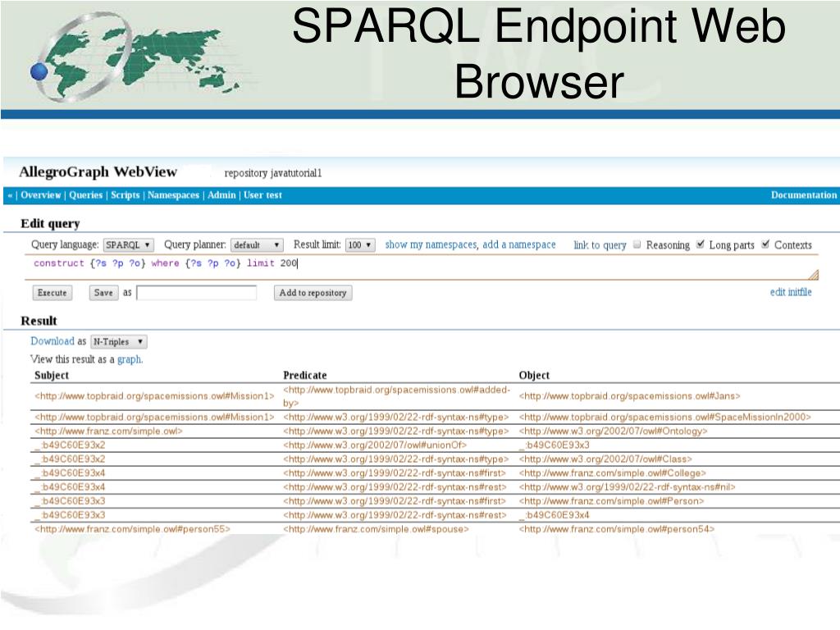Click the AllegroGraph WebView title

point(98,172)
